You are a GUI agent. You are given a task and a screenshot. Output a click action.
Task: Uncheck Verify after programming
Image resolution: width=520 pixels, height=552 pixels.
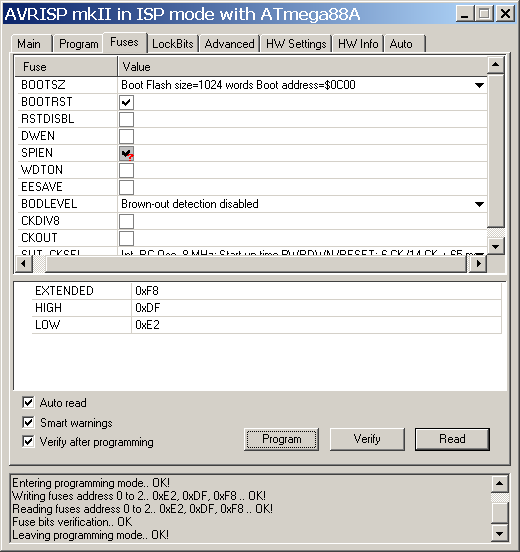pos(28,441)
